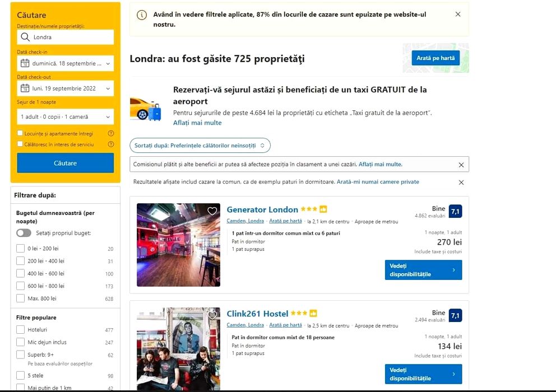The image size is (556, 392).
Task: Click the search magnifier icon in destination
Action: [x=25, y=37]
